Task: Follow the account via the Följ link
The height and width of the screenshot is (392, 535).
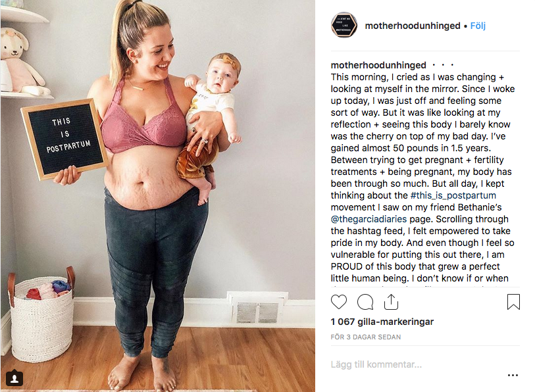Action: [x=478, y=26]
